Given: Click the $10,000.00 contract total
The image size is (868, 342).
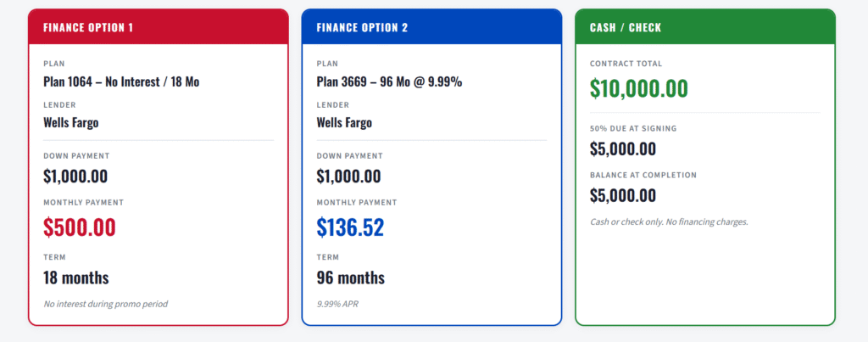Looking at the screenshot, I should [x=638, y=88].
